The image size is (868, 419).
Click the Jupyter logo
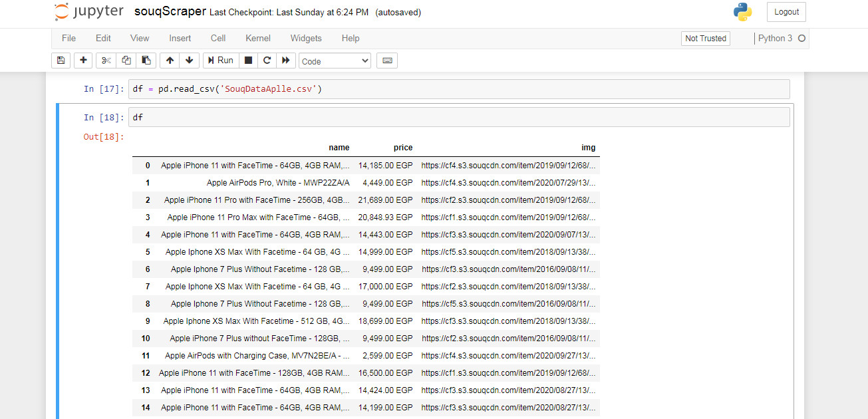click(x=89, y=12)
